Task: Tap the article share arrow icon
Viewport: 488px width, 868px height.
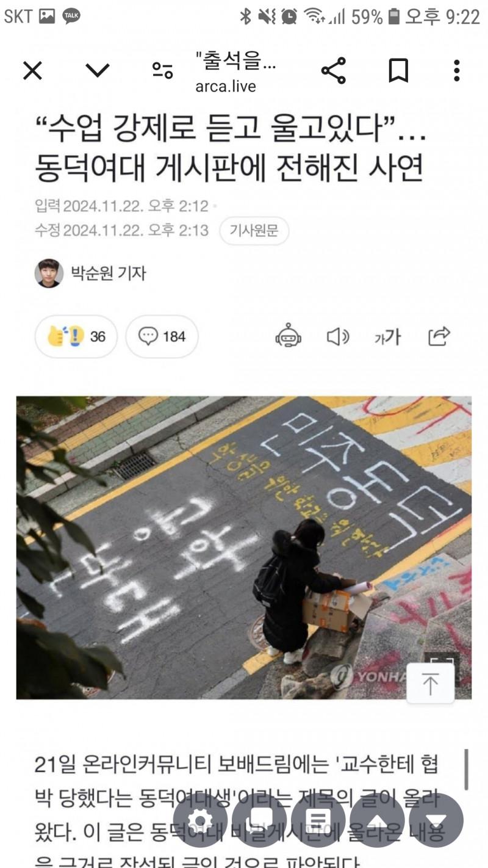Action: (439, 336)
